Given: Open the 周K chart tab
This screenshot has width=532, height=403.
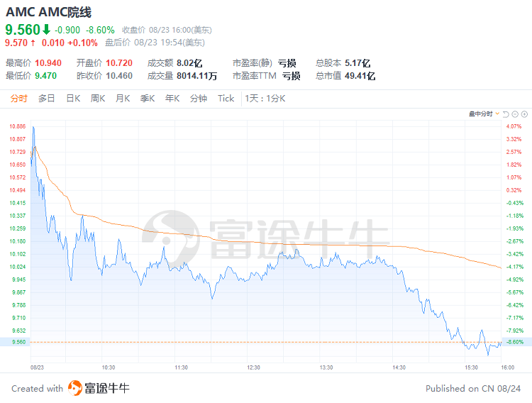Looking at the screenshot, I should pyautogui.click(x=98, y=99).
